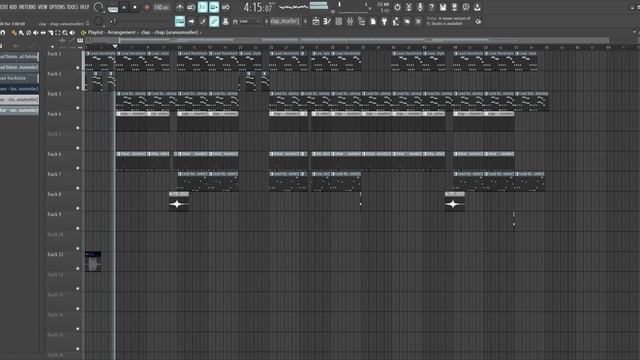Toggle wait for input before recording
The image size is (640, 360).
click(x=191, y=7)
